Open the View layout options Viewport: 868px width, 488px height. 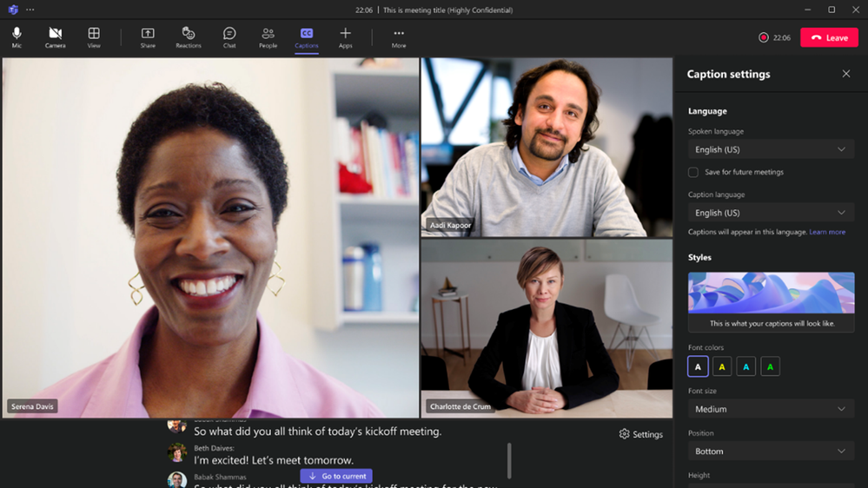(94, 36)
